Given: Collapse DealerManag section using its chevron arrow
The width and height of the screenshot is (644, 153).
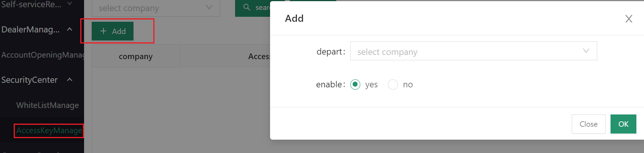Looking at the screenshot, I should click(x=70, y=29).
